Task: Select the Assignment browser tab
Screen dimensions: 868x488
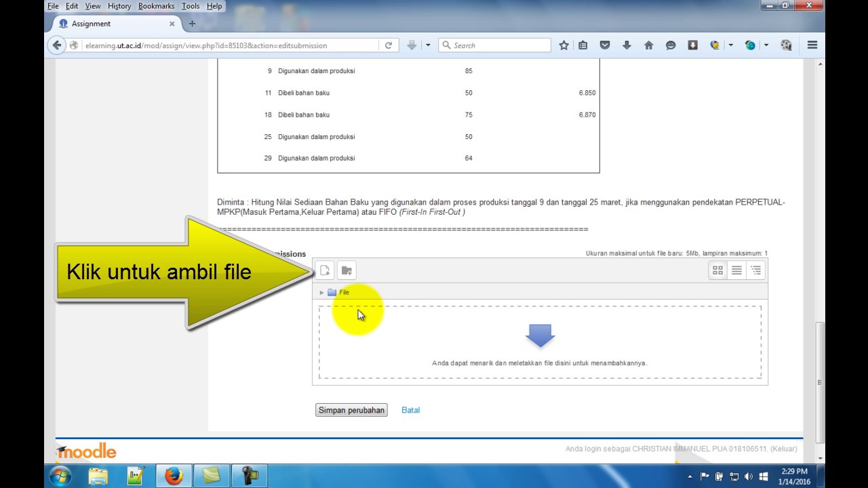Action: click(x=113, y=24)
